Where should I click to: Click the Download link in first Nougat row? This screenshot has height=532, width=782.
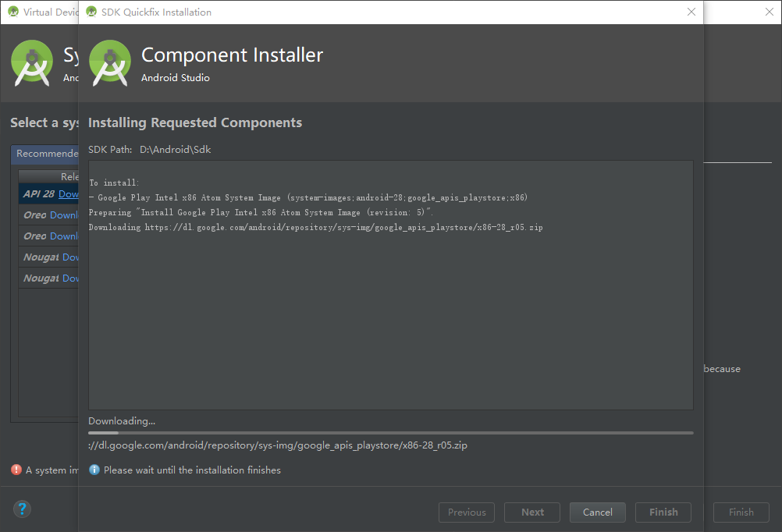tap(70, 257)
